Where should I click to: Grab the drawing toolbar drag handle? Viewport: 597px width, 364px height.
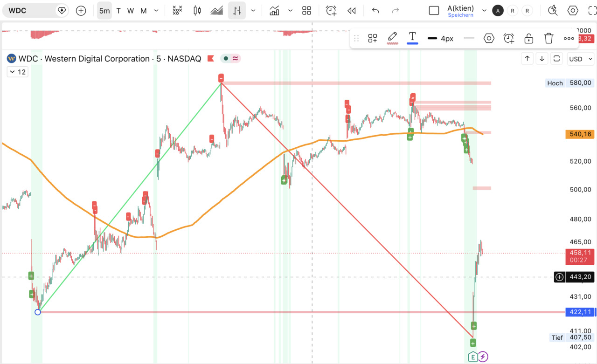[356, 38]
